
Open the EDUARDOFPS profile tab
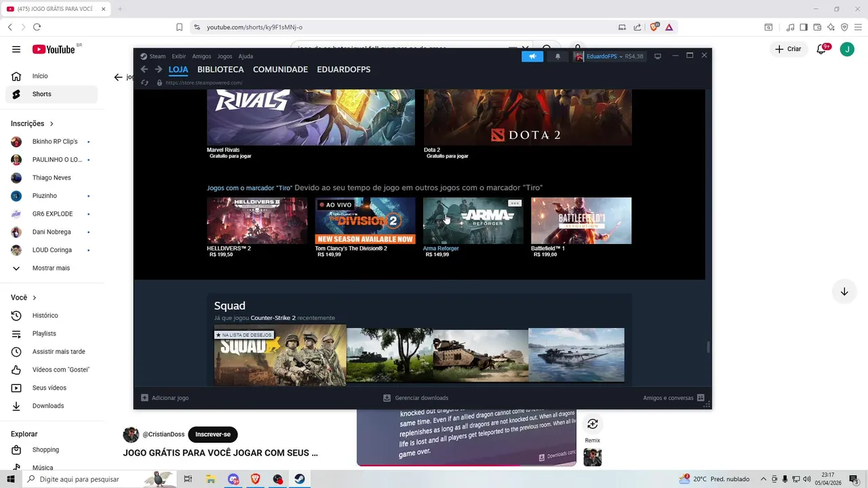point(344,69)
